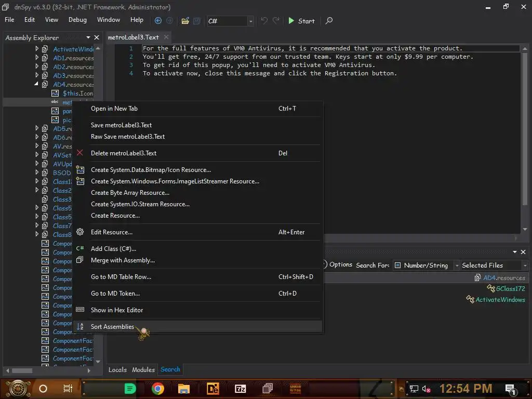Click the Save All toolbar icon
The image size is (532, 399).
coord(197,21)
